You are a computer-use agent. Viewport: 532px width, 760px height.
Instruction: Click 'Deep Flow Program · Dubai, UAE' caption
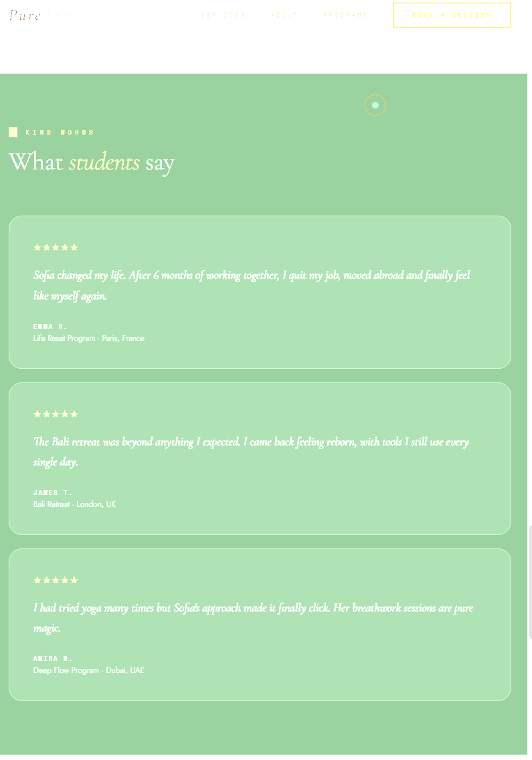(88, 670)
